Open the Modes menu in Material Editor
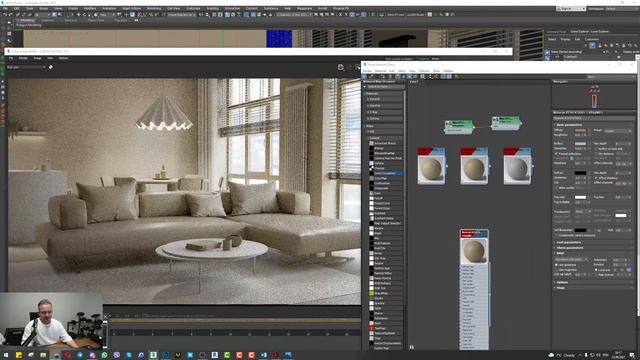This screenshot has height=360, width=640. tap(367, 71)
